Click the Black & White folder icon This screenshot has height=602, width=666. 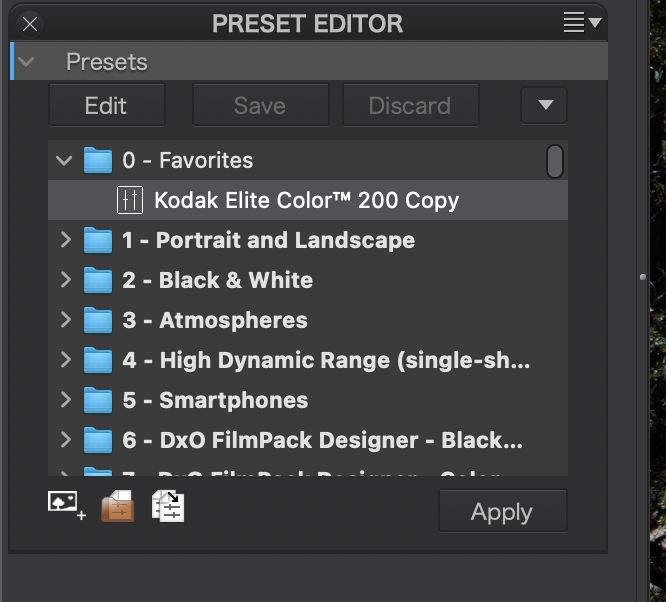98,280
